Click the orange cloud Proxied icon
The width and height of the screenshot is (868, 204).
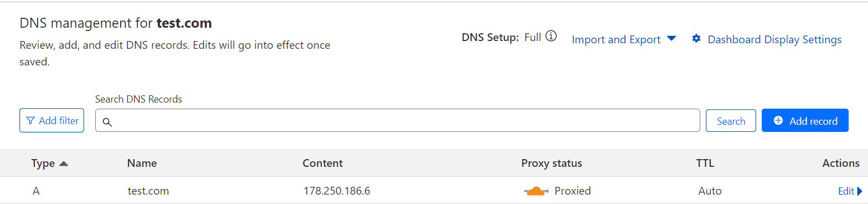click(x=536, y=191)
